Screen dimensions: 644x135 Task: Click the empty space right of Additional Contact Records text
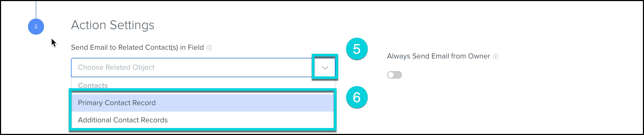point(250,120)
